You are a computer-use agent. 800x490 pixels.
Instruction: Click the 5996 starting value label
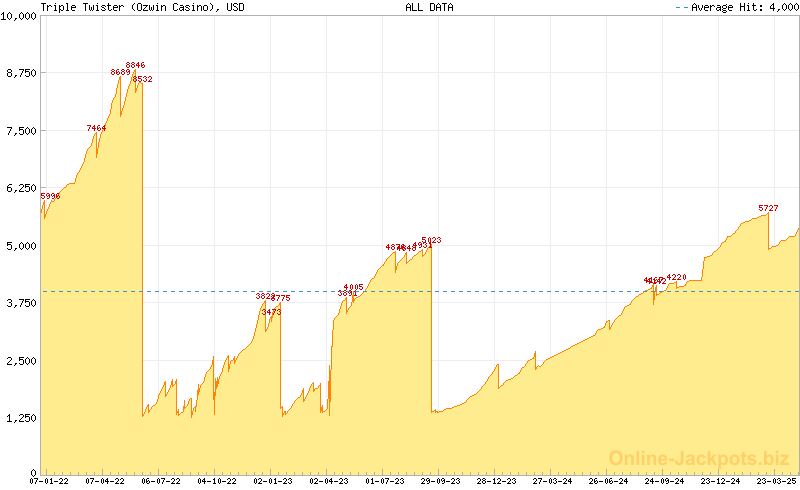[x=50, y=196]
